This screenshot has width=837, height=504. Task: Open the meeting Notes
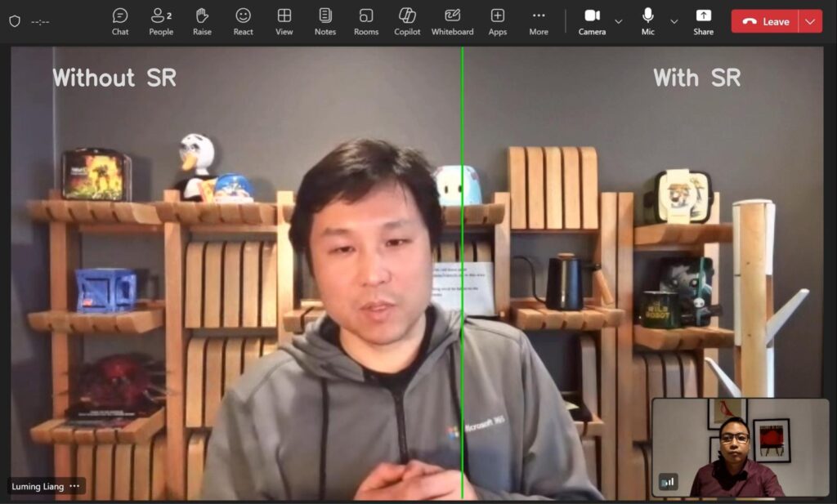(x=325, y=20)
